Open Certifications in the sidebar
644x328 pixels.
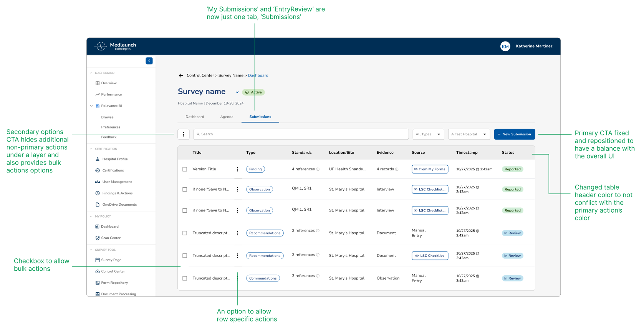coord(109,170)
